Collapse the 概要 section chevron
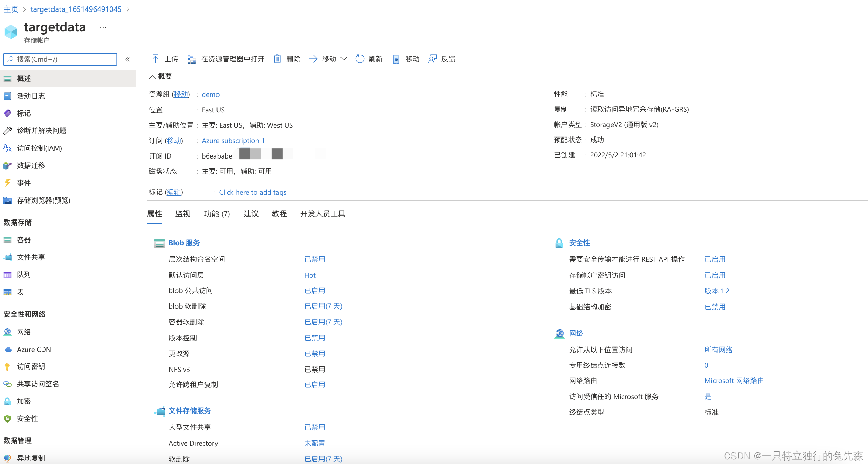The image size is (868, 464). pyautogui.click(x=152, y=77)
